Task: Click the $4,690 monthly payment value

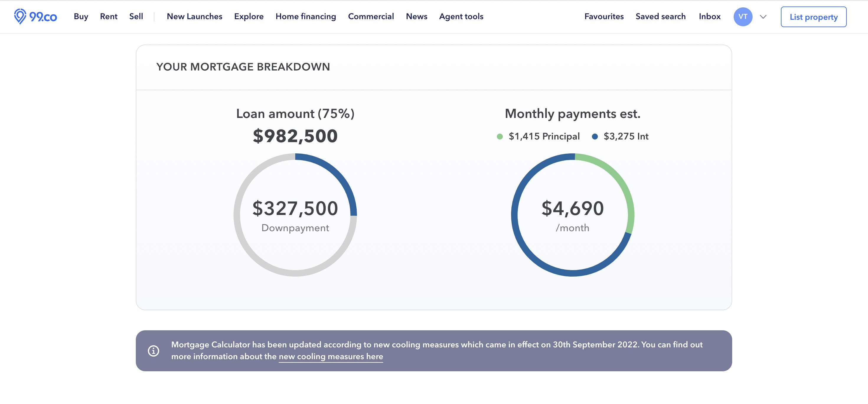Action: [572, 208]
